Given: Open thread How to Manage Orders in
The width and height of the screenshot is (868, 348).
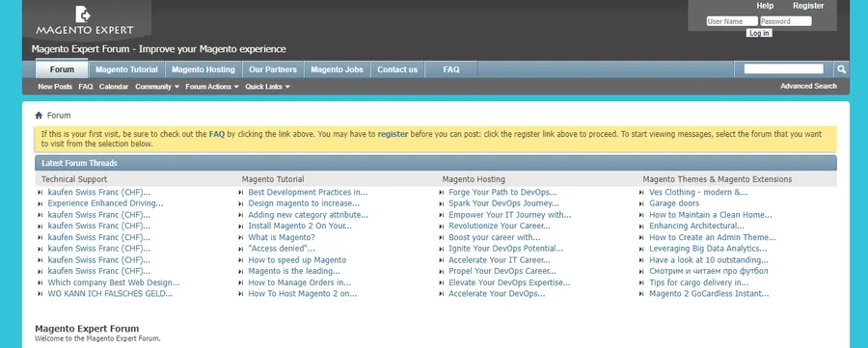Looking at the screenshot, I should pos(300,282).
